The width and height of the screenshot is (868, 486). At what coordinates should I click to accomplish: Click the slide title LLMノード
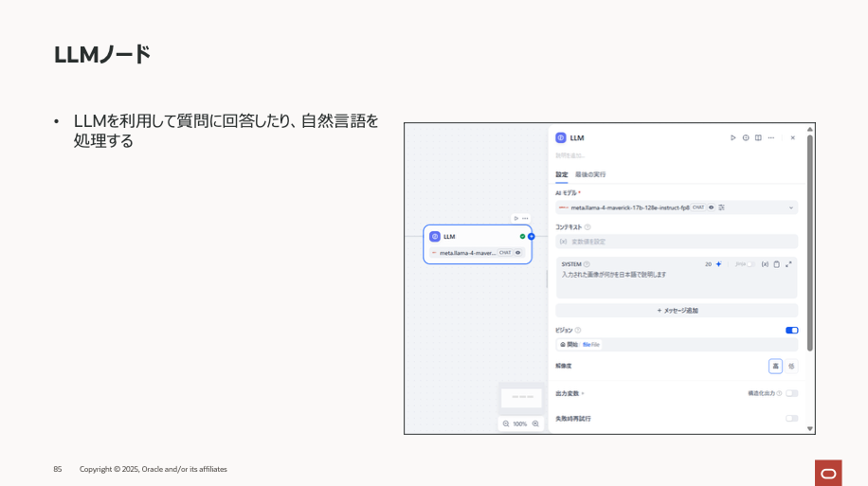pyautogui.click(x=102, y=55)
